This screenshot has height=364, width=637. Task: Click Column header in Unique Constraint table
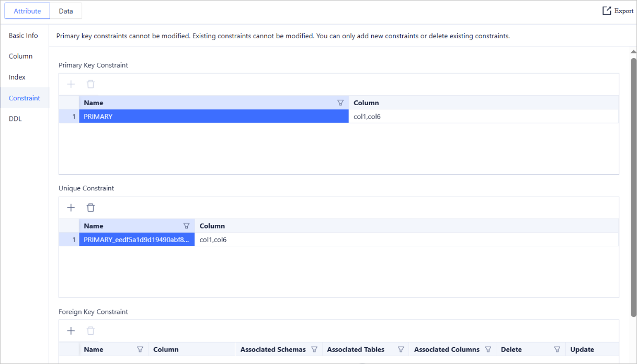[407, 226]
